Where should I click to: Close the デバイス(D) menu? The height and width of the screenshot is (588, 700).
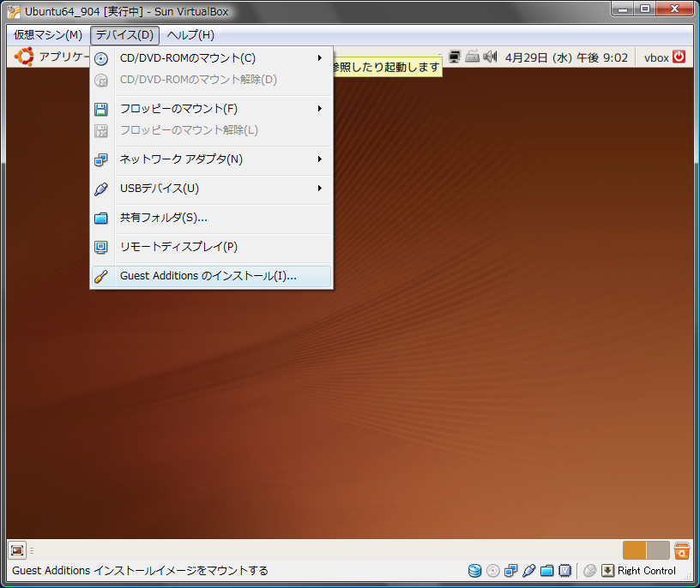coord(124,35)
